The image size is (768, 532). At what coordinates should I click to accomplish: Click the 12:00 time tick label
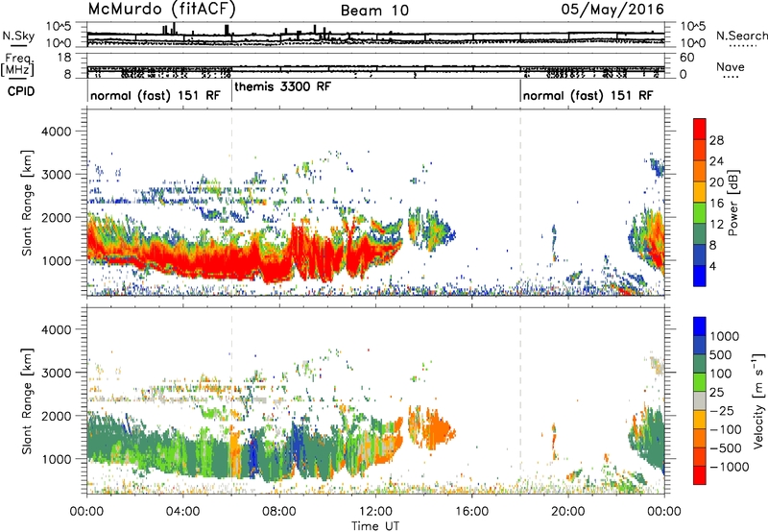(375, 512)
